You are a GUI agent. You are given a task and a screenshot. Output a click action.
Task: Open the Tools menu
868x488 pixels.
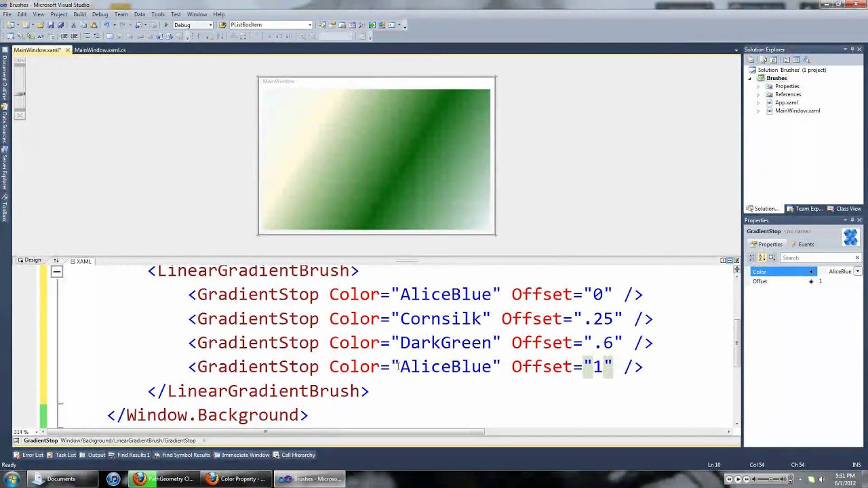coord(158,14)
